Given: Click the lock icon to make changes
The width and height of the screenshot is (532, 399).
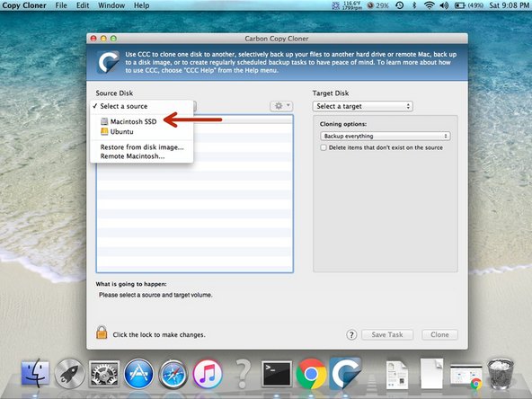Looking at the screenshot, I should (x=102, y=332).
